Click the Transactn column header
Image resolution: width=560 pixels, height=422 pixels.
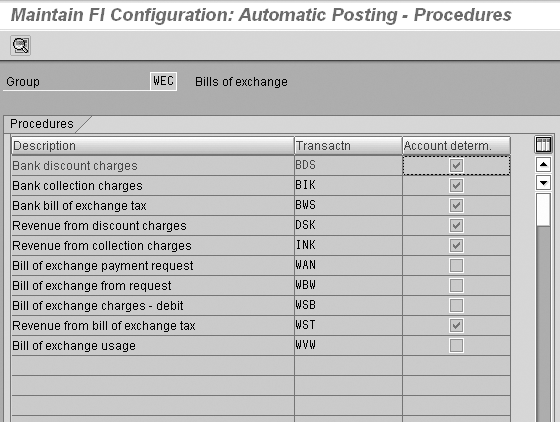coord(348,146)
